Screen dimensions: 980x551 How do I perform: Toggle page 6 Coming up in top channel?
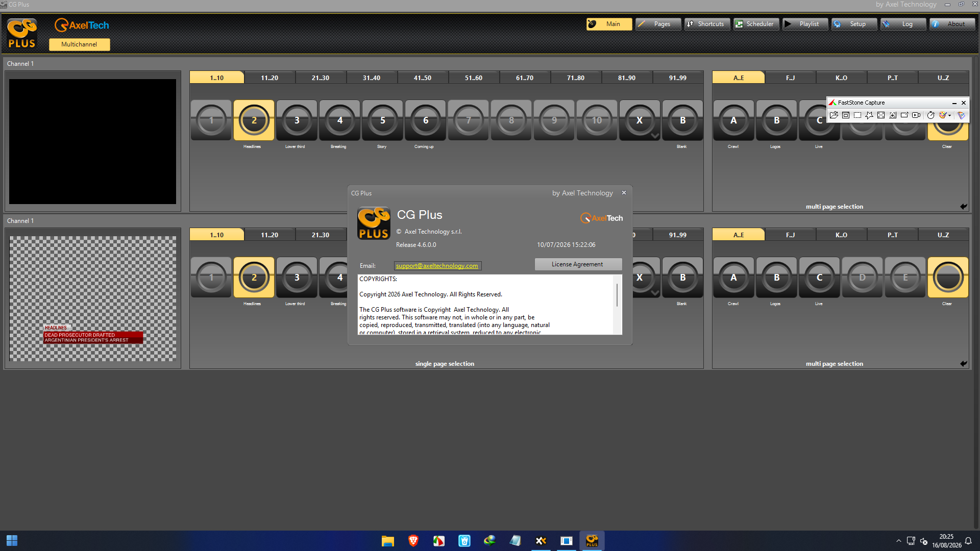click(x=425, y=120)
